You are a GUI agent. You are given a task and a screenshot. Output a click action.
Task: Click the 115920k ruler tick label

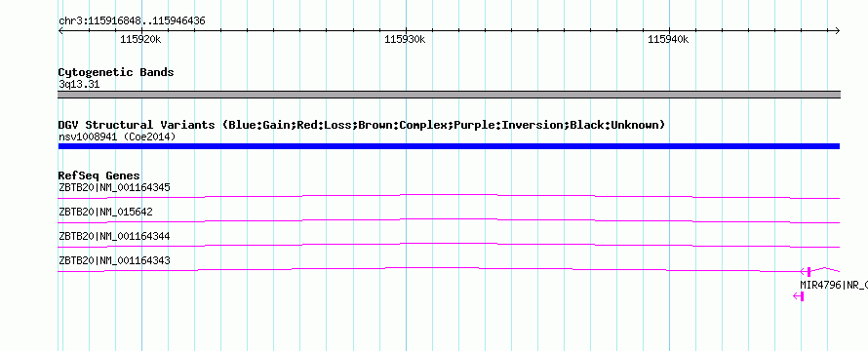[140, 39]
